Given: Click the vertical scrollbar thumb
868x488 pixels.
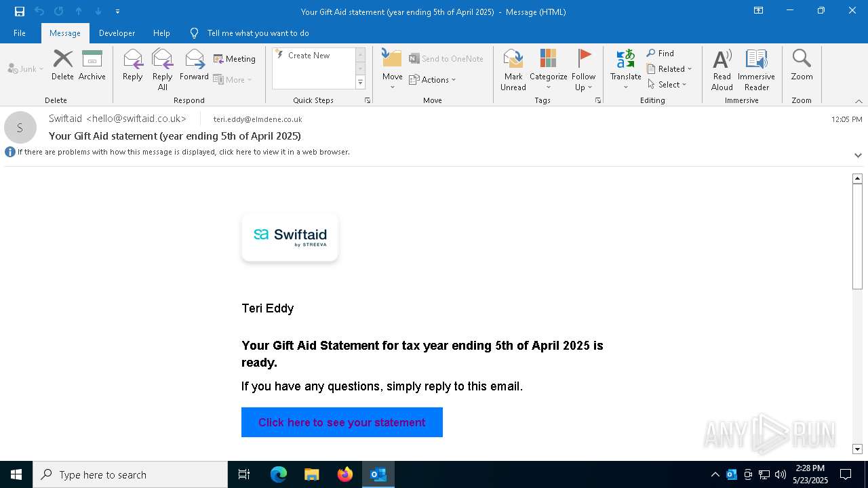Looking at the screenshot, I should click(x=857, y=237).
